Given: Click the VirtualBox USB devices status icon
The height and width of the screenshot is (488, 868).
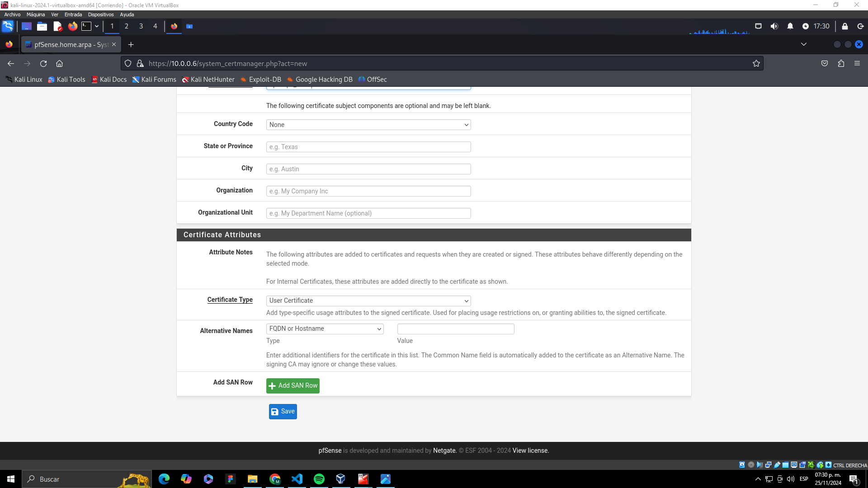Looking at the screenshot, I should tap(777, 465).
